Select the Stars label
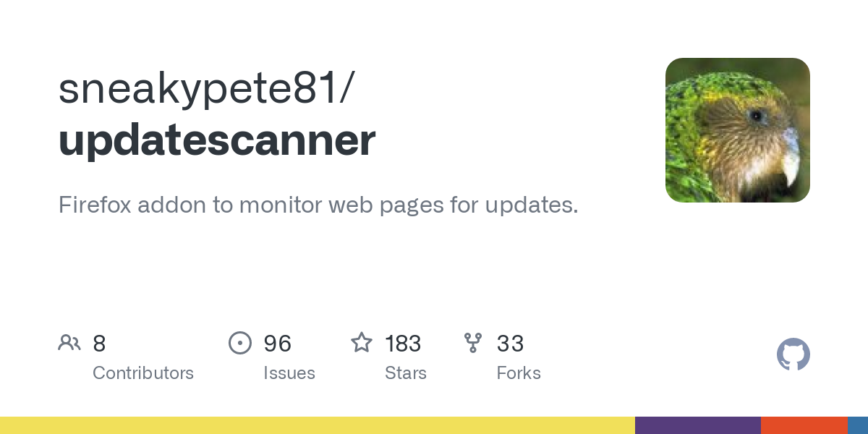This screenshot has height=434, width=868. click(406, 373)
